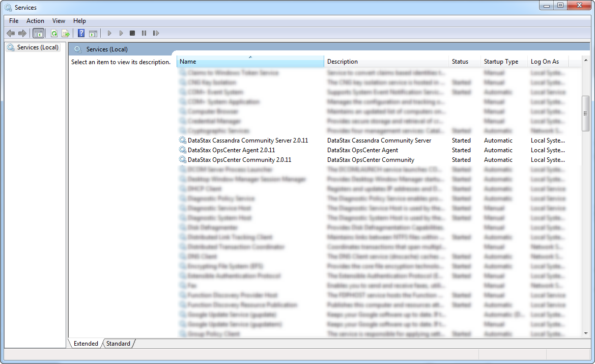This screenshot has width=595, height=364.
Task: Sort by the Startup Type column header
Action: coord(504,62)
